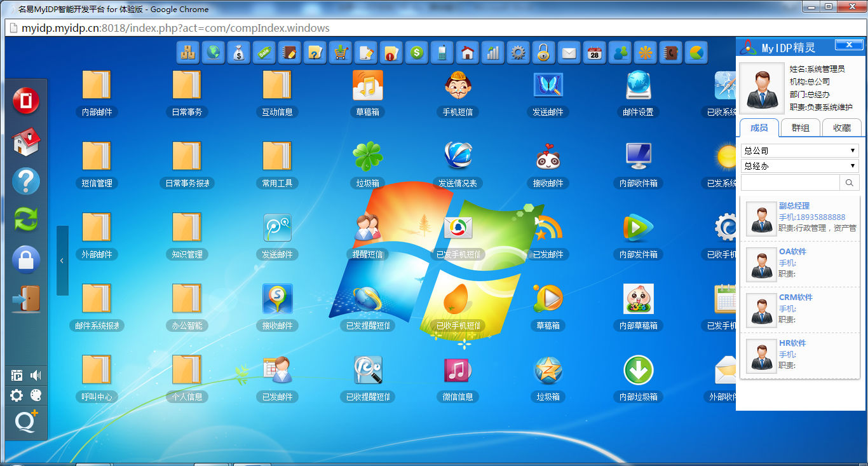Click the magnifier search button in MyIDP精灵

849,183
